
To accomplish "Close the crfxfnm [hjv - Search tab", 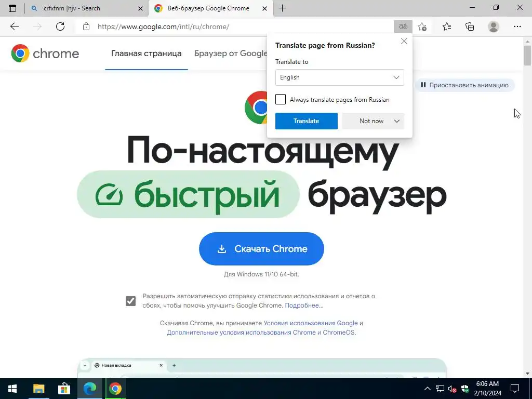I will [x=140, y=8].
